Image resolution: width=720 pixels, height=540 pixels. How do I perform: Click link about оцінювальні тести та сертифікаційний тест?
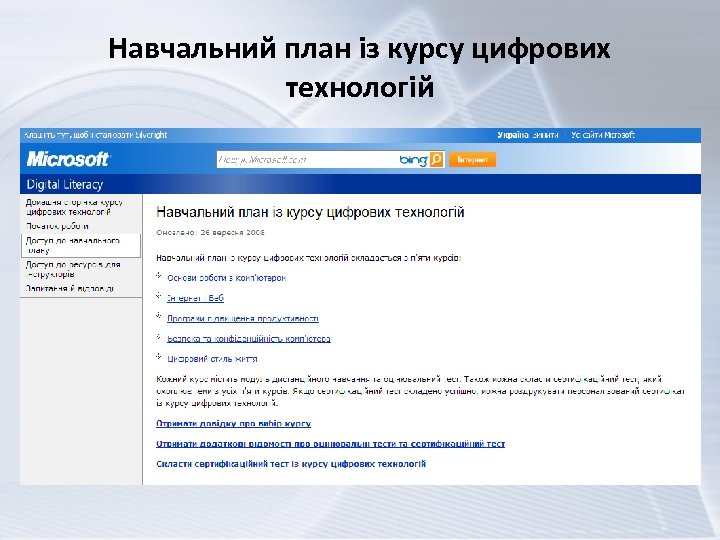pos(330,444)
